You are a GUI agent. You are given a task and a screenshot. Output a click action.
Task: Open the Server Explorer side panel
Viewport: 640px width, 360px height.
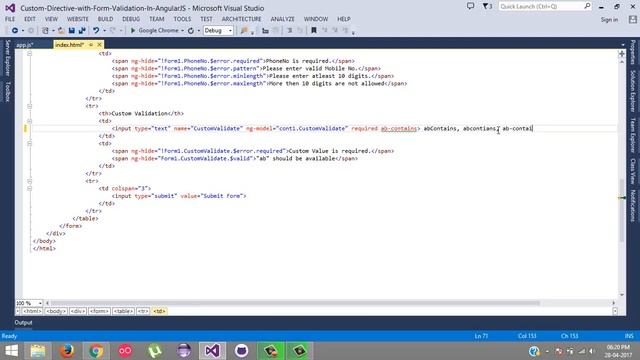click(x=7, y=58)
